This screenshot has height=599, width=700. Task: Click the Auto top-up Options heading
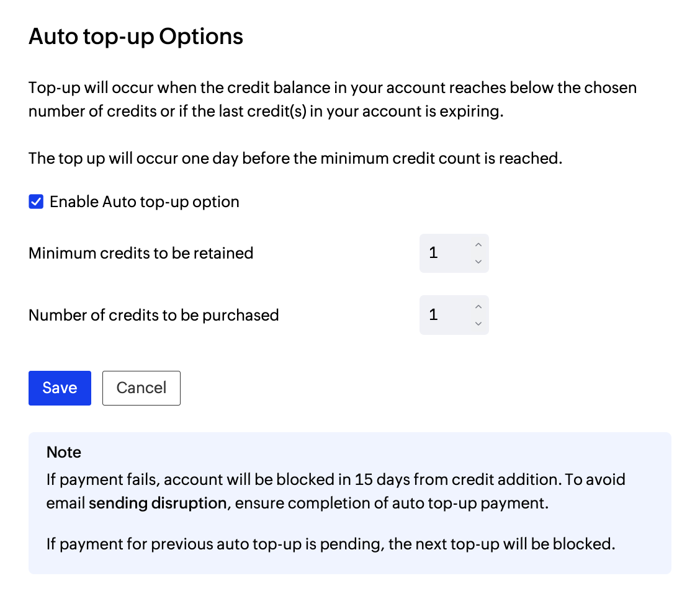point(135,37)
